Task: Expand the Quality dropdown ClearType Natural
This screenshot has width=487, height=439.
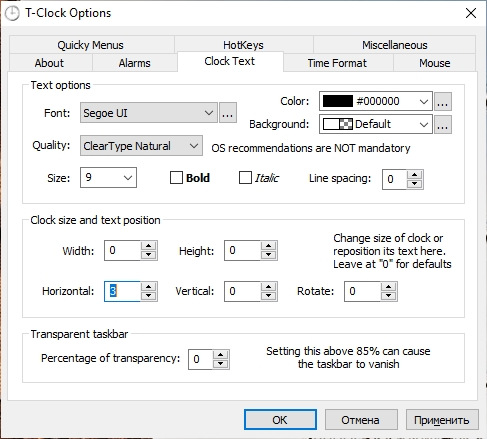Action: click(x=141, y=145)
